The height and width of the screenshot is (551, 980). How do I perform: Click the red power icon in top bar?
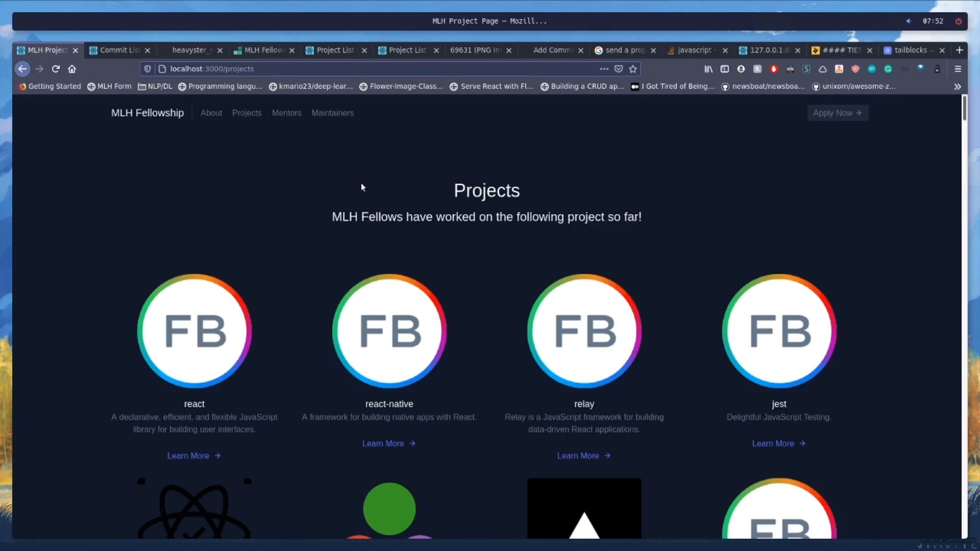(x=959, y=21)
